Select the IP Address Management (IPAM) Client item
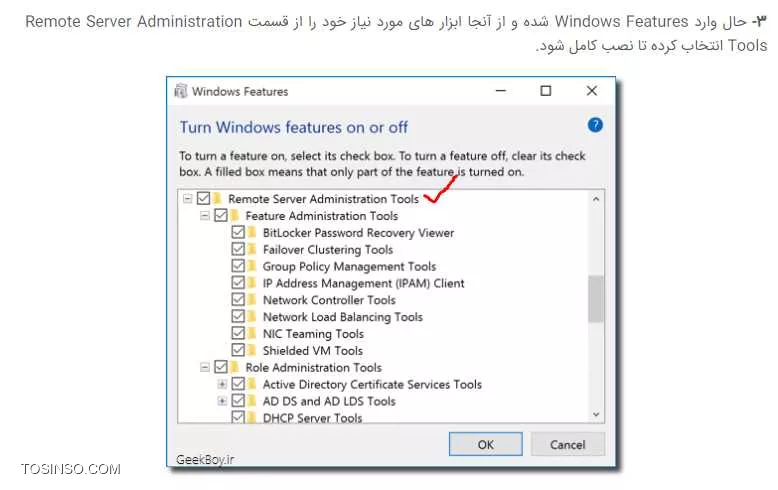Image resolution: width=778 pixels, height=490 pixels. [363, 283]
